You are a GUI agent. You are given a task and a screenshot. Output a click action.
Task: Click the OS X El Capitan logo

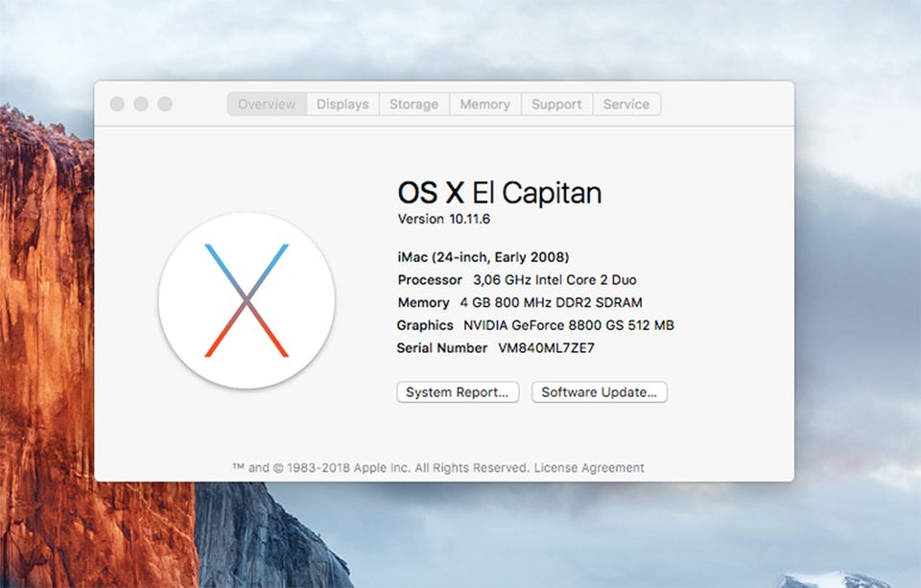coord(247,300)
